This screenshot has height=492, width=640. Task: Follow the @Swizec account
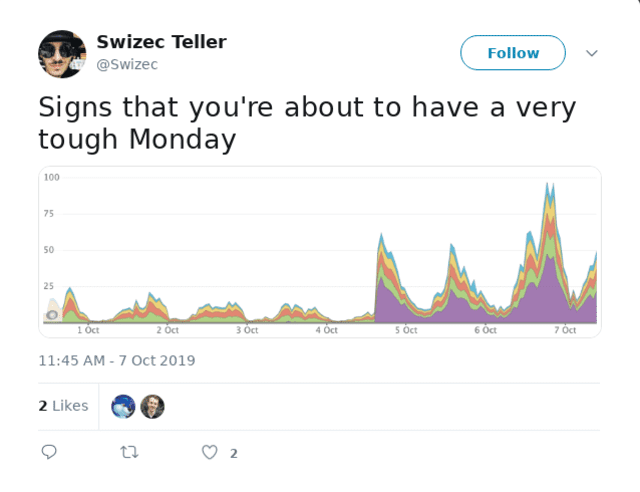click(512, 53)
